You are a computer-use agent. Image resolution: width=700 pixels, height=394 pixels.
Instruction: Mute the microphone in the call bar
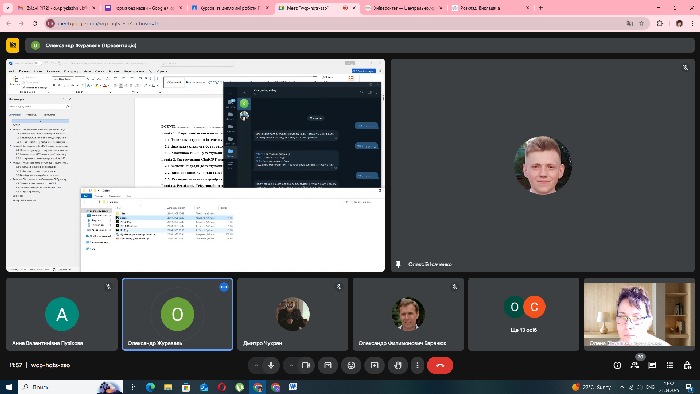click(x=271, y=365)
